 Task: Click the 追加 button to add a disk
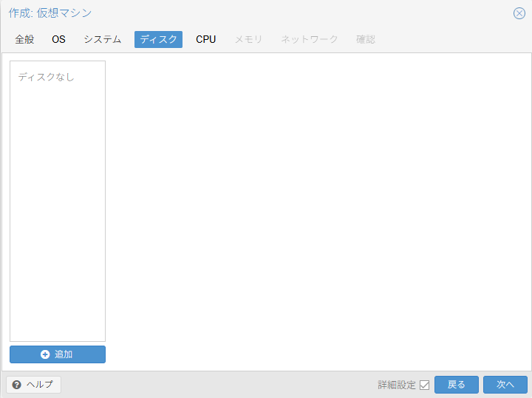click(x=58, y=354)
